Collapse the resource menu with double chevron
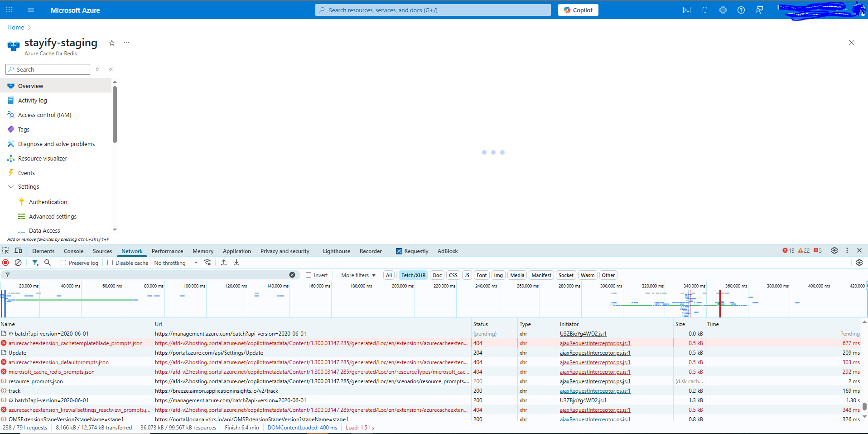This screenshot has width=868, height=434. coord(111,69)
